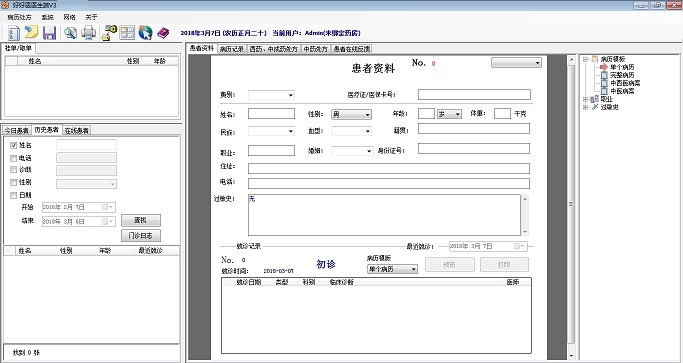
Task: Toggle the 姓名 search checkbox
Action: click(14, 145)
